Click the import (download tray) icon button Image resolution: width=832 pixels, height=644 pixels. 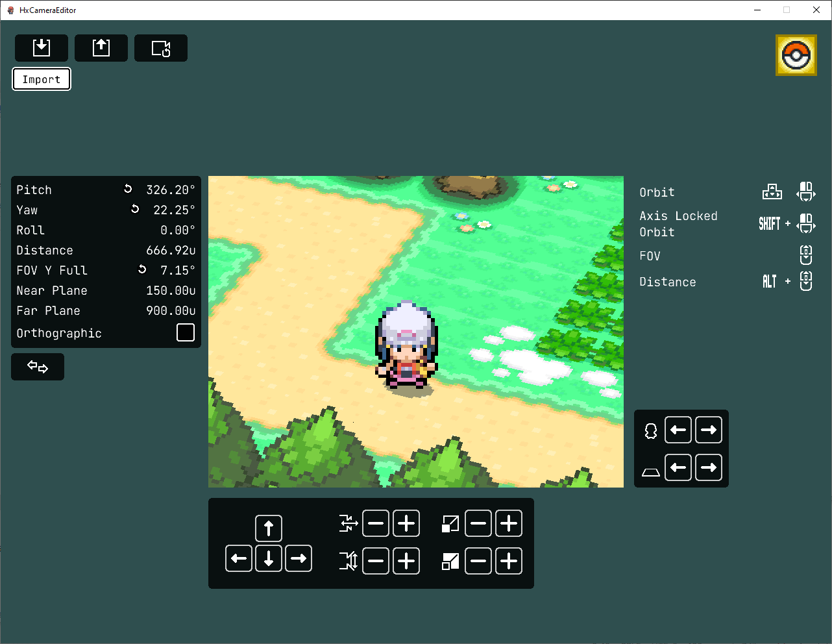pos(42,48)
